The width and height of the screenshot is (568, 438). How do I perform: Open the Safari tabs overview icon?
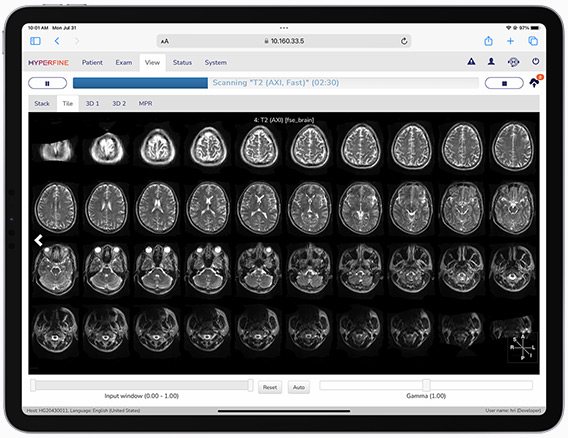point(533,41)
